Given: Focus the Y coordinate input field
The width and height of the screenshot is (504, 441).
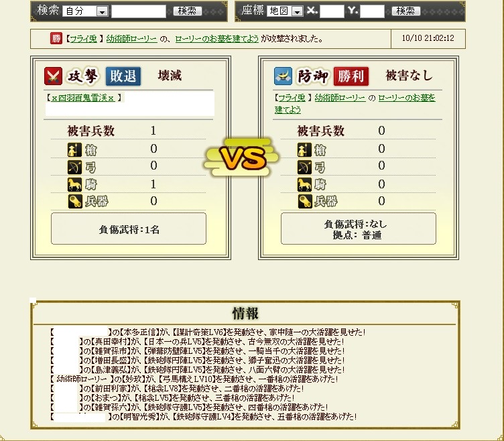Looking at the screenshot, I should (x=372, y=11).
